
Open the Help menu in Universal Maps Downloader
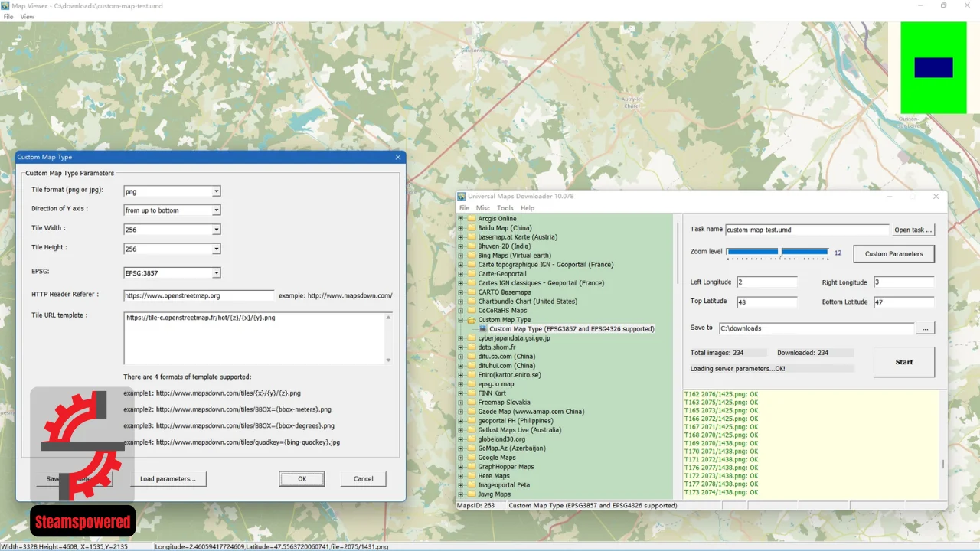click(528, 208)
